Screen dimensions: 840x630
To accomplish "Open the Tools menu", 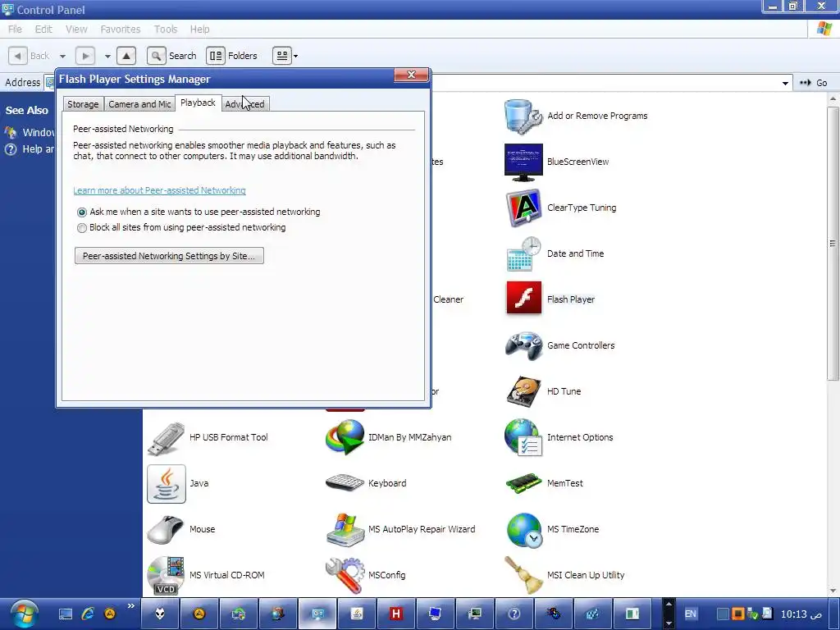I will point(166,30).
